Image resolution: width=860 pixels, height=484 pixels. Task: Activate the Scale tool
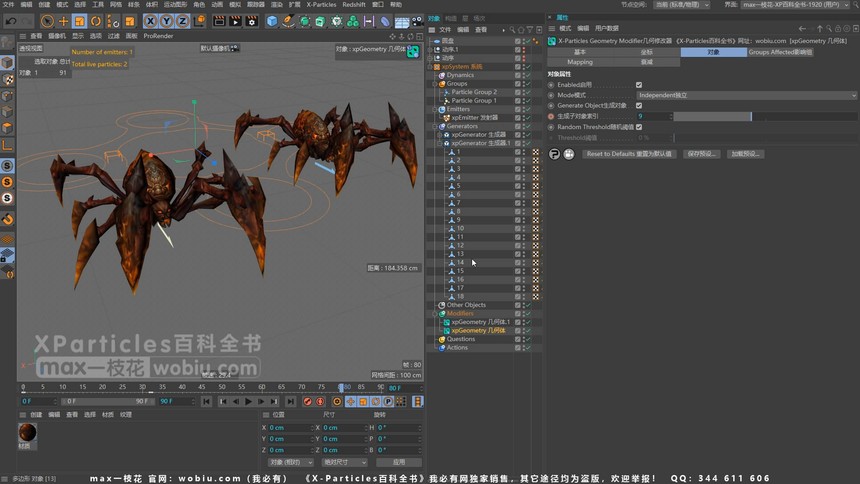tap(80, 21)
